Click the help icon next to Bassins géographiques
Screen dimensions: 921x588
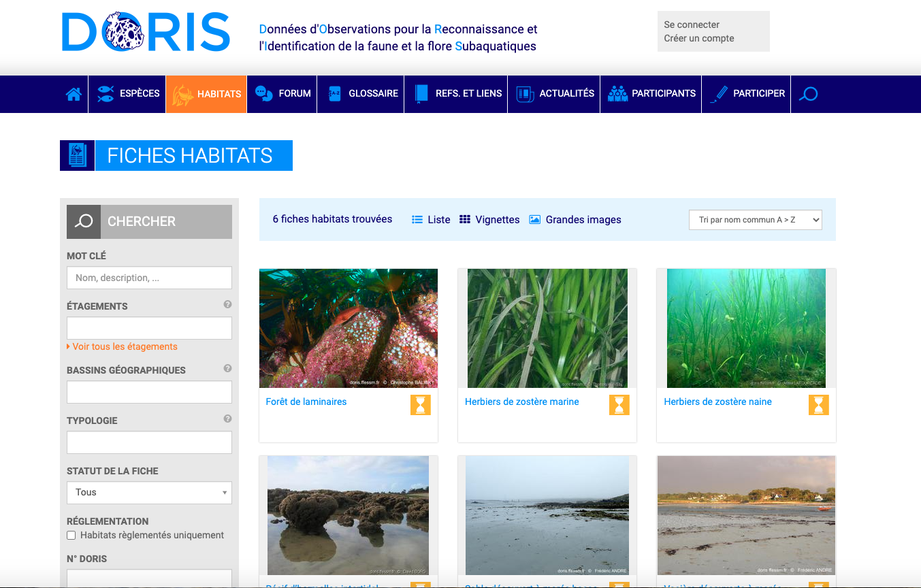tap(227, 369)
